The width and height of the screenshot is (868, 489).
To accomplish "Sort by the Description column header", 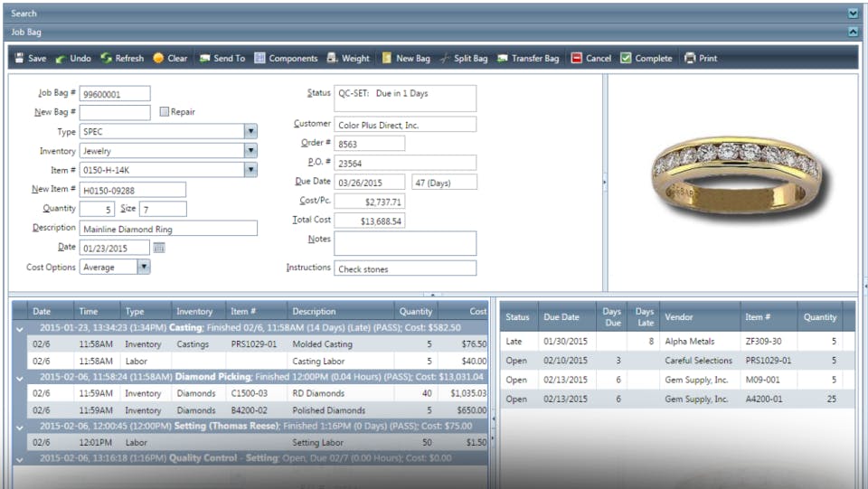I will point(340,311).
